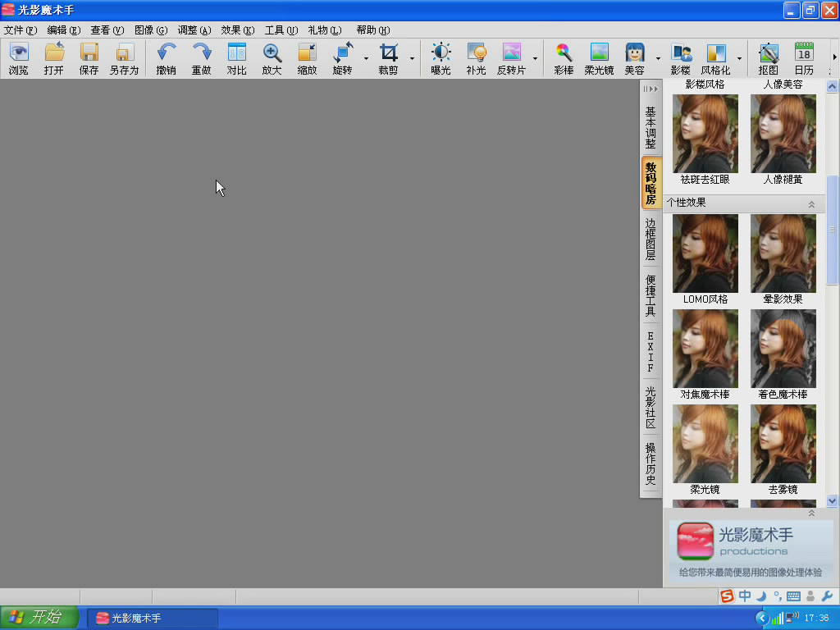
Task: Toggle the moon half-width IME icon
Action: [x=761, y=596]
